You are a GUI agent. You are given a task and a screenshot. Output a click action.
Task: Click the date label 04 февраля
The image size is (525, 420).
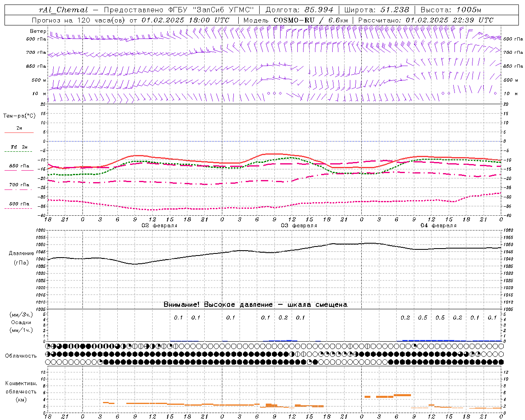(438, 226)
